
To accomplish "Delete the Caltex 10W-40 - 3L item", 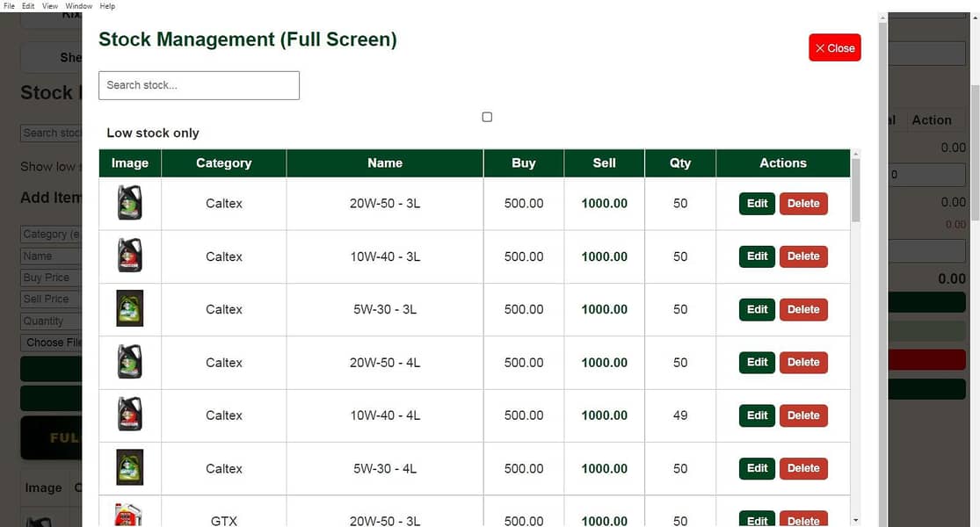I will 803,256.
